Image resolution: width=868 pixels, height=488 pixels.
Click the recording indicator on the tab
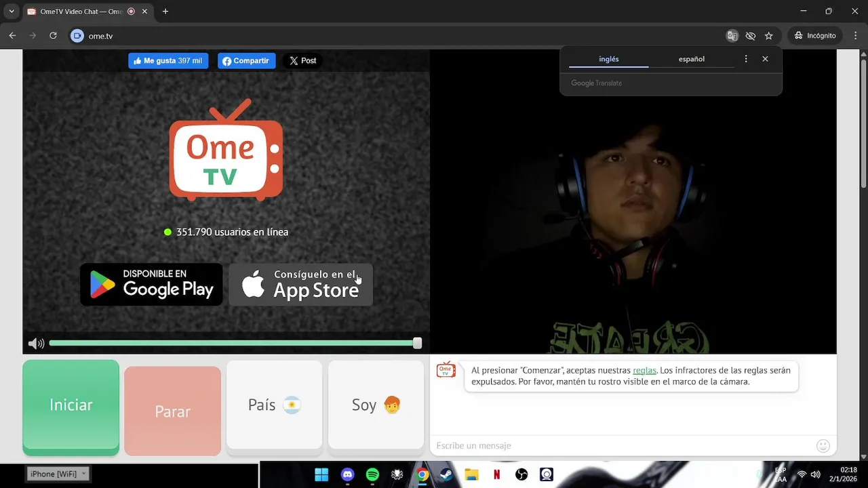click(x=131, y=12)
